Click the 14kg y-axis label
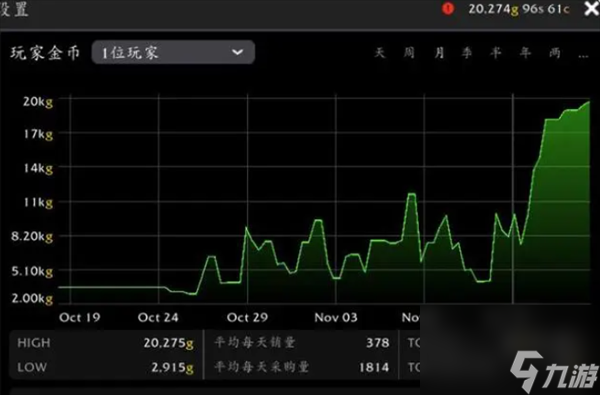The width and height of the screenshot is (600, 395). 38,168
